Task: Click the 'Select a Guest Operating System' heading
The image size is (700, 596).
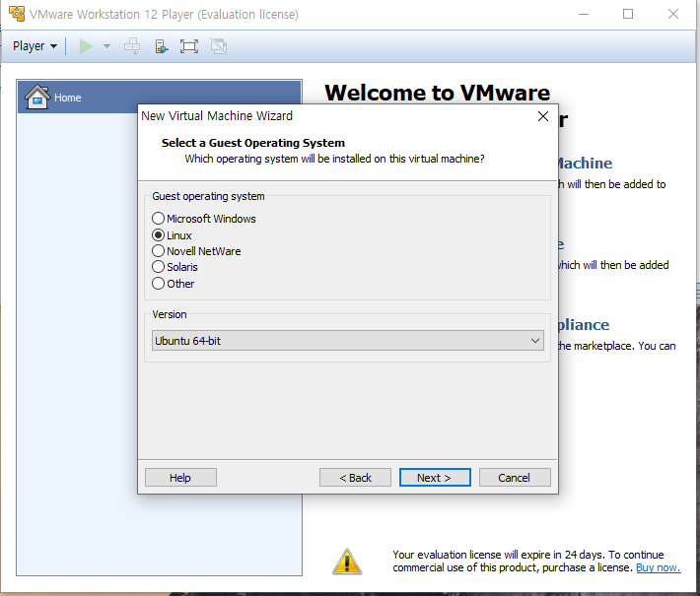Action: [x=253, y=143]
